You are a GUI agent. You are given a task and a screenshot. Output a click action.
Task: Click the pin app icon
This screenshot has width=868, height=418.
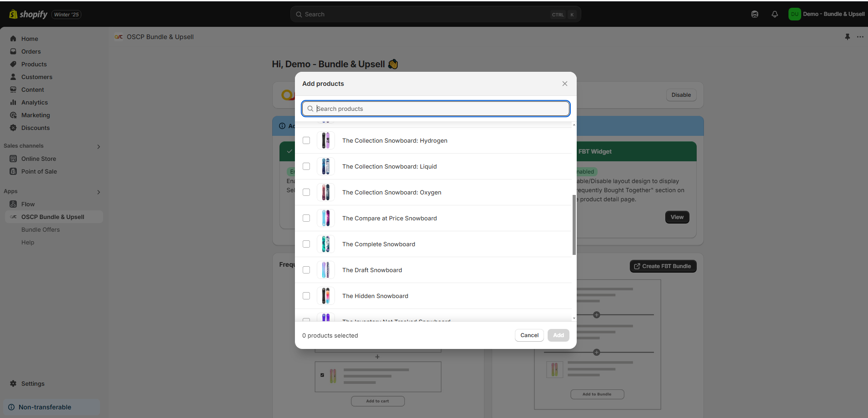pyautogui.click(x=847, y=37)
